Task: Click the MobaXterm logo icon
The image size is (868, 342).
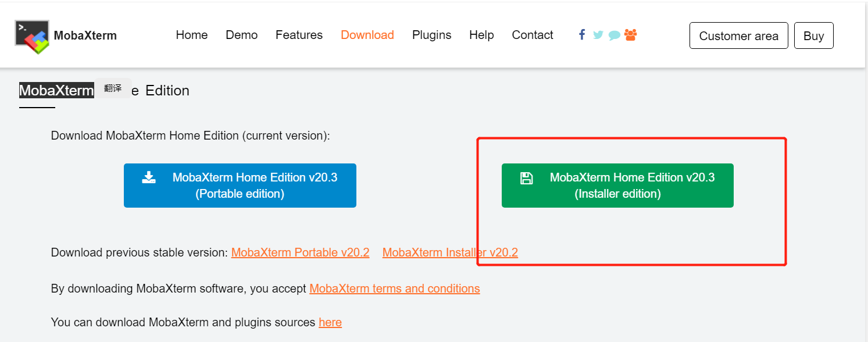Action: point(32,37)
